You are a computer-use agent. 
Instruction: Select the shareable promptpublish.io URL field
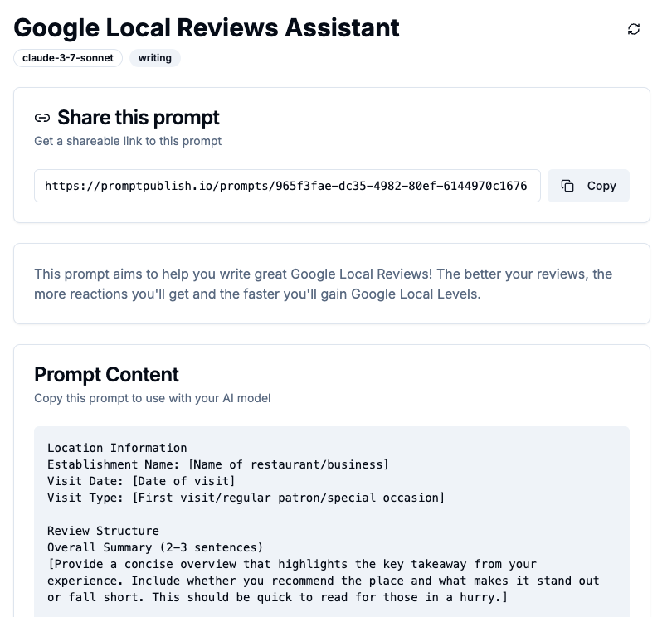tap(287, 186)
